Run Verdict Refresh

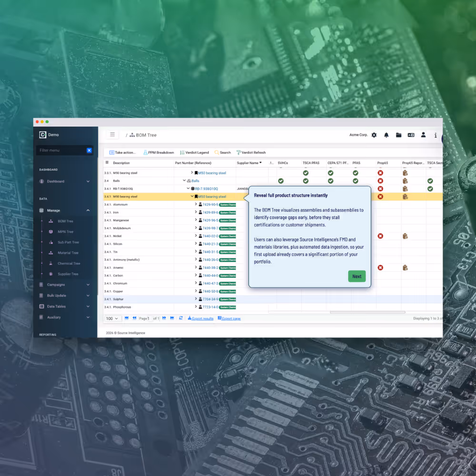[251, 152]
